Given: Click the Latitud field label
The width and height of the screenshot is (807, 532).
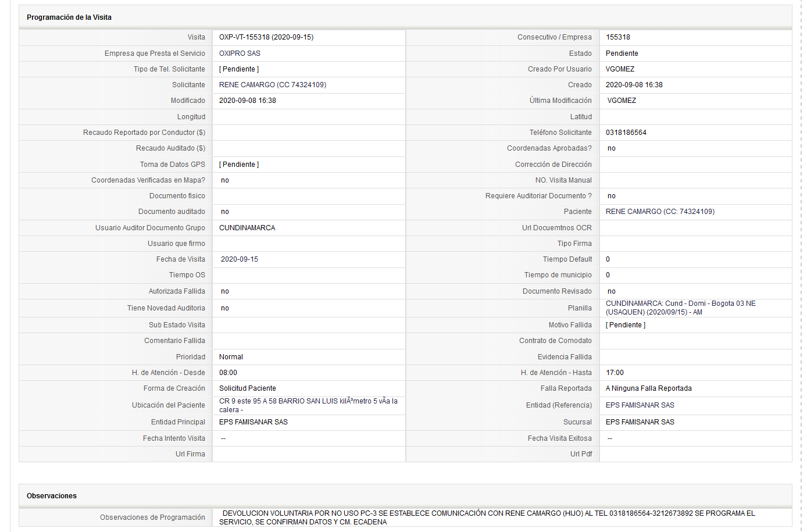Looking at the screenshot, I should [581, 117].
